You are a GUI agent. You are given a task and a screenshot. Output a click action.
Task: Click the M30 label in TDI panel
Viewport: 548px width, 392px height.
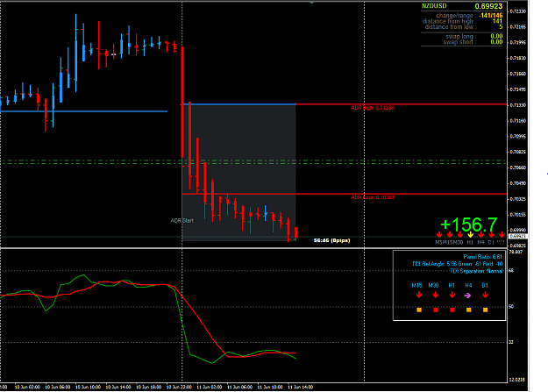click(x=433, y=285)
